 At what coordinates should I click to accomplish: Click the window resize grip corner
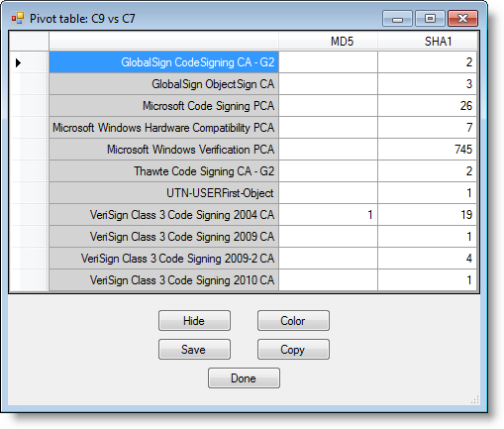[474, 400]
